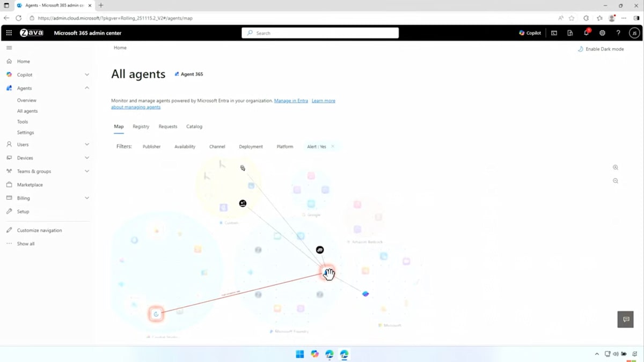Screen dimensions: 644x362
Task: Zoom in on the agent map
Action: (616, 167)
